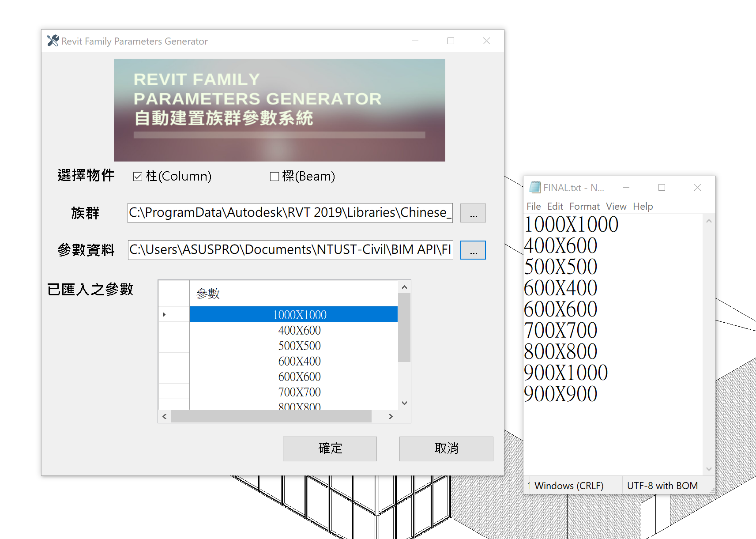Click the 700X700 line in Notepad
756x539 pixels.
(560, 331)
